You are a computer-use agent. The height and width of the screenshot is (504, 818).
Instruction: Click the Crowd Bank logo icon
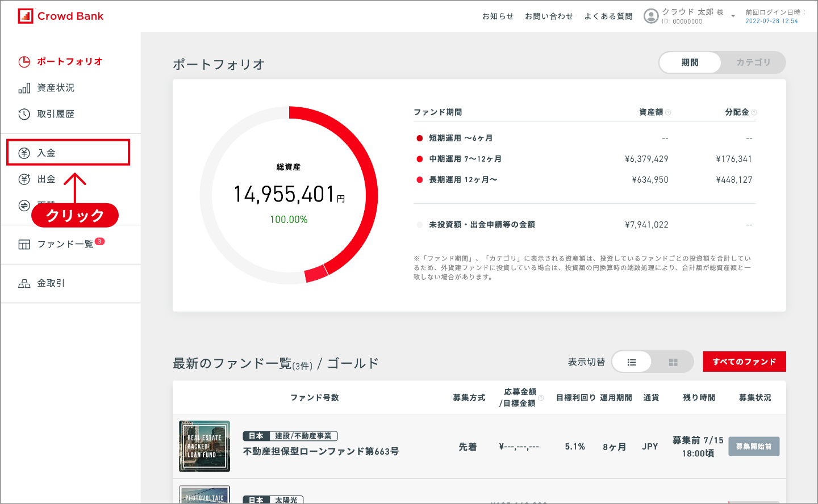(26, 16)
